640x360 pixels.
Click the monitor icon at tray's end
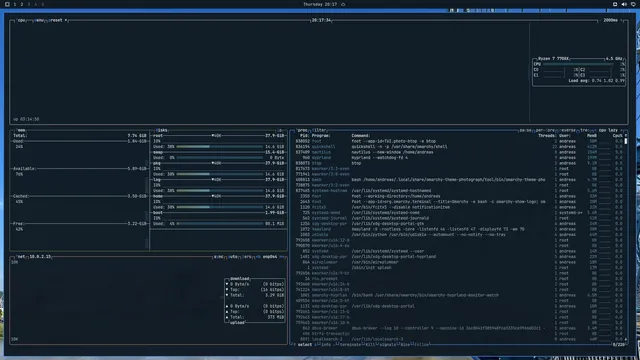click(x=633, y=4)
